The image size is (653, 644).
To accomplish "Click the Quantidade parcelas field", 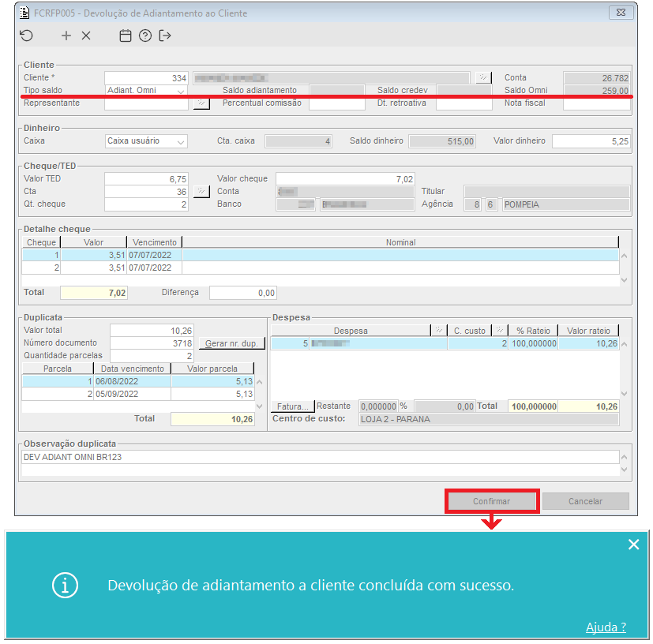I will tap(152, 356).
